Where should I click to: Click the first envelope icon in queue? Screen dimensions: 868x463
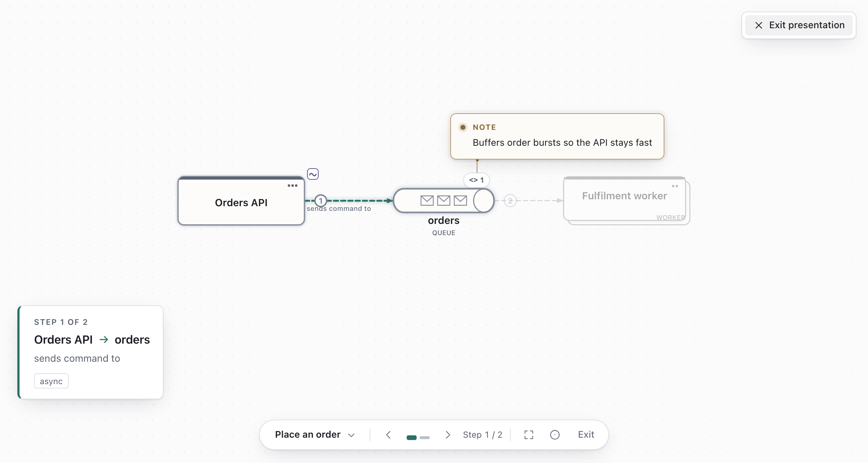pyautogui.click(x=427, y=200)
